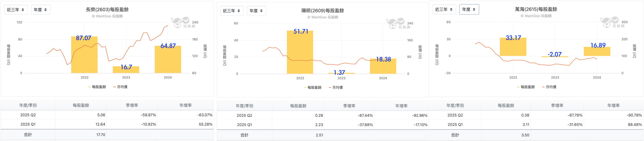Open 近三年 dropdown in 陽明(2609) chart
Viewport: 644px width, 141px height.
(232, 11)
